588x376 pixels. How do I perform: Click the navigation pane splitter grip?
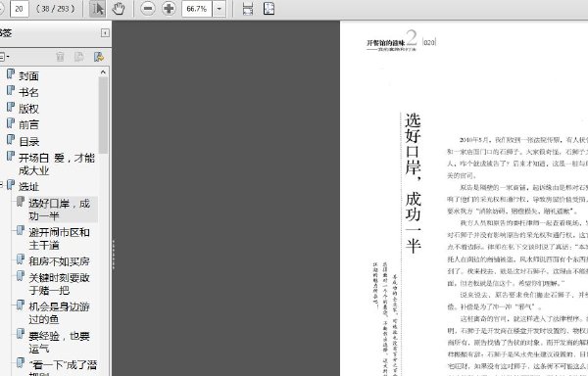(114, 255)
